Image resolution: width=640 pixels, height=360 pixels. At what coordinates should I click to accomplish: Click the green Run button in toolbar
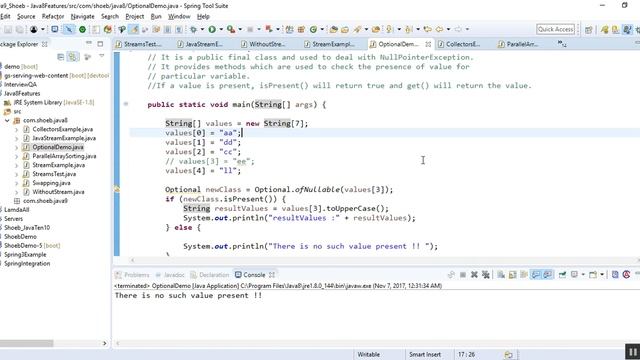(212, 29)
